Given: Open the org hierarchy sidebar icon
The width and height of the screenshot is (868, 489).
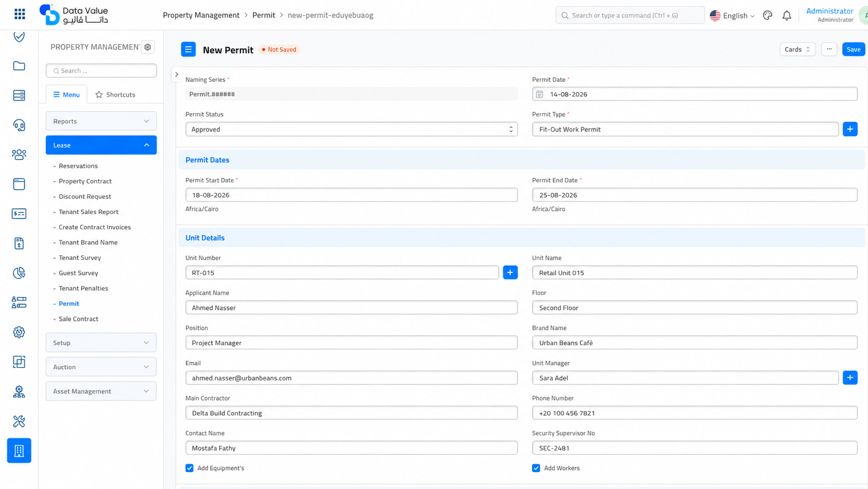Looking at the screenshot, I should click(19, 392).
